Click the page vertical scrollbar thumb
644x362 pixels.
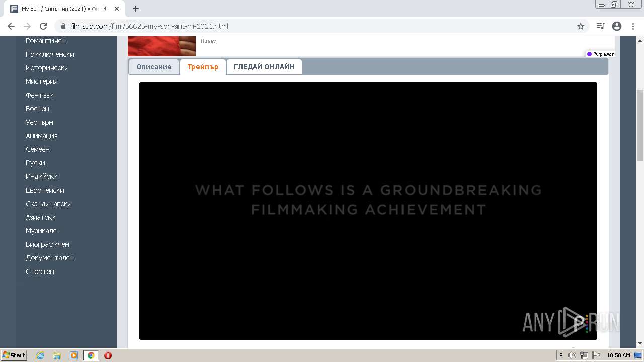tap(640, 125)
